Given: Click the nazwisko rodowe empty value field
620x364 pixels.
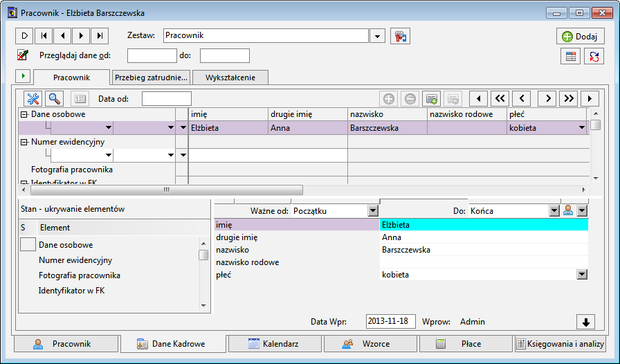Looking at the screenshot, I should pyautogui.click(x=484, y=262).
